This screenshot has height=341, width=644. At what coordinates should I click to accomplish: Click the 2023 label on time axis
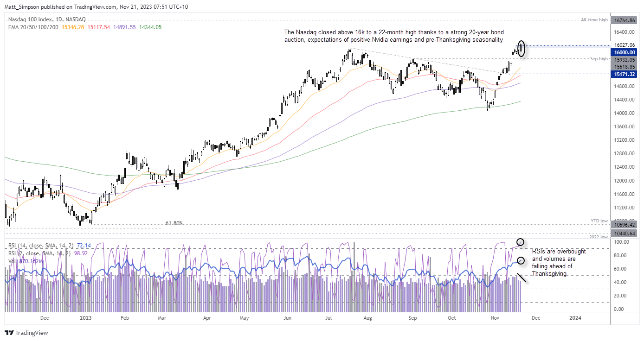click(86, 318)
